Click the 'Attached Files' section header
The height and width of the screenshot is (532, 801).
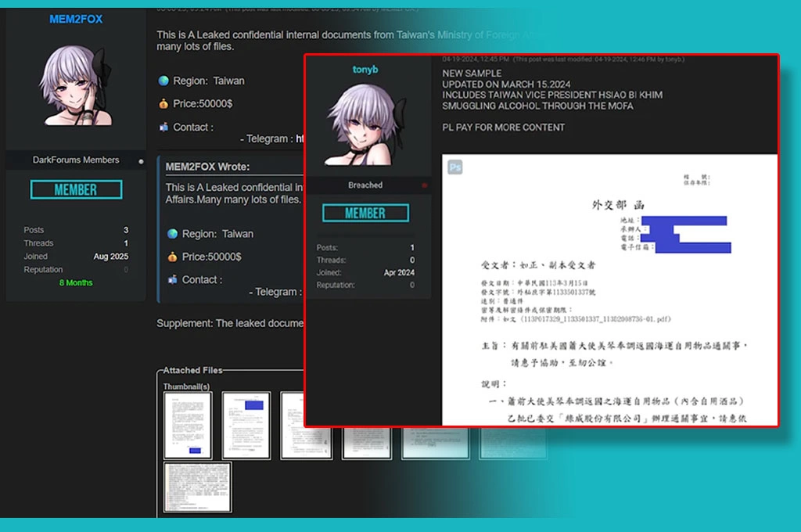[x=192, y=370]
